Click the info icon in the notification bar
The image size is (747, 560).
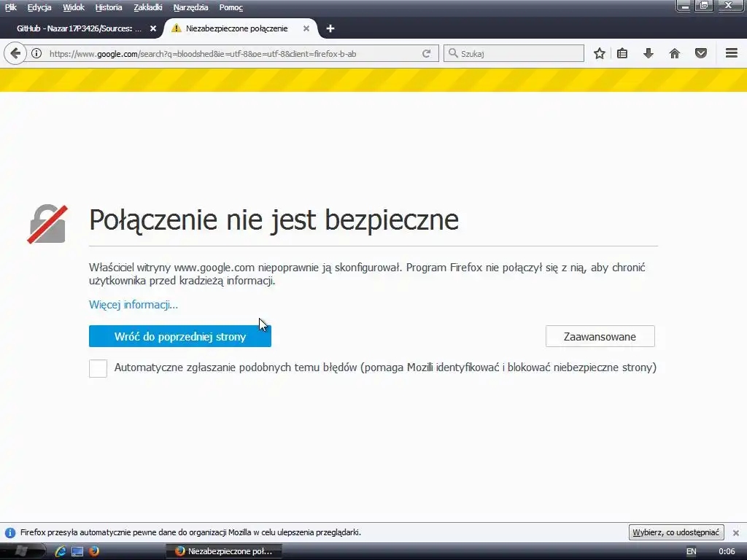pos(10,532)
